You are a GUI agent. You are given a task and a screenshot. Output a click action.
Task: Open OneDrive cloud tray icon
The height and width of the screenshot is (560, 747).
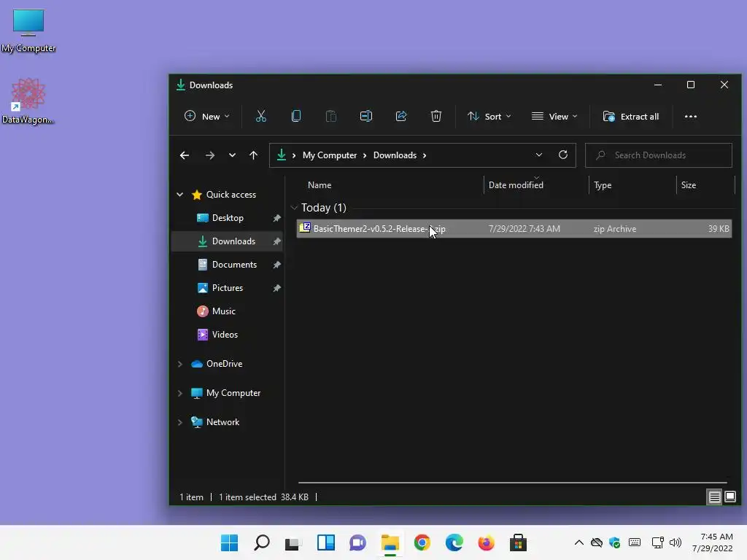coord(597,542)
